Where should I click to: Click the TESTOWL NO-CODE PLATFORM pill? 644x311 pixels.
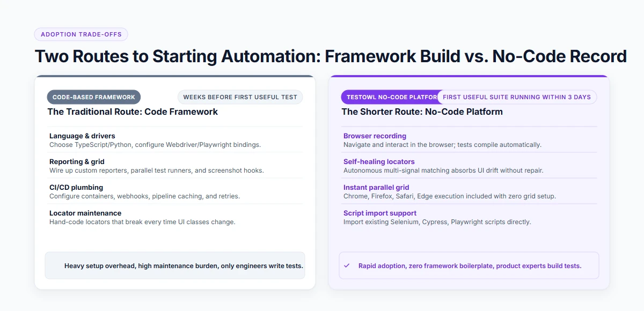pos(390,97)
